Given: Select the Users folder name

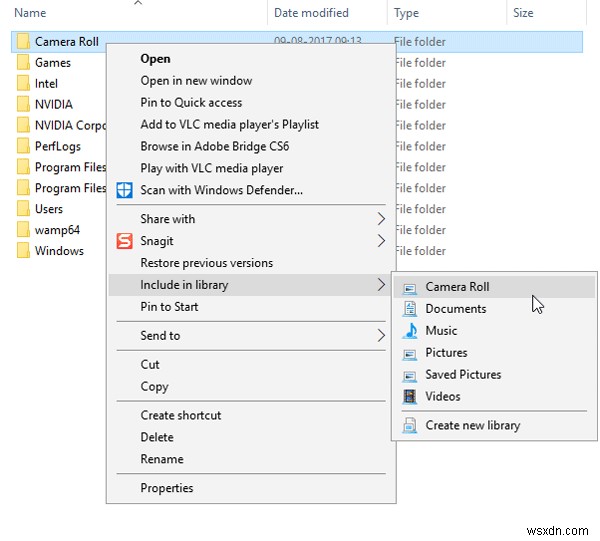Looking at the screenshot, I should pyautogui.click(x=49, y=209).
